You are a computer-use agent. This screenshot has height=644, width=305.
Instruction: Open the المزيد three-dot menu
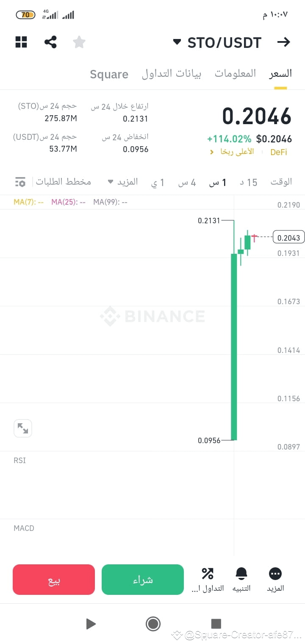point(275,578)
